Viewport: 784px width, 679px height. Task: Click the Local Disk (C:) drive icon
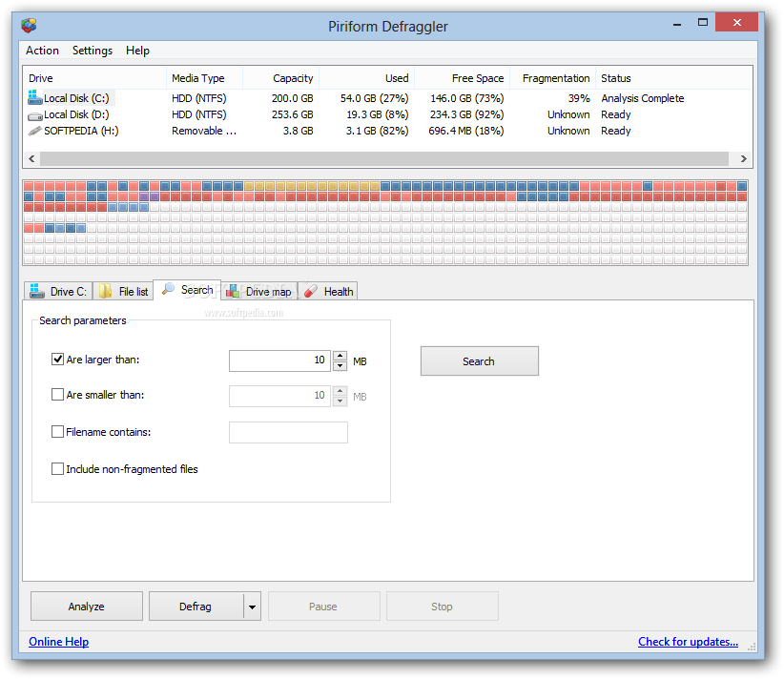35,97
